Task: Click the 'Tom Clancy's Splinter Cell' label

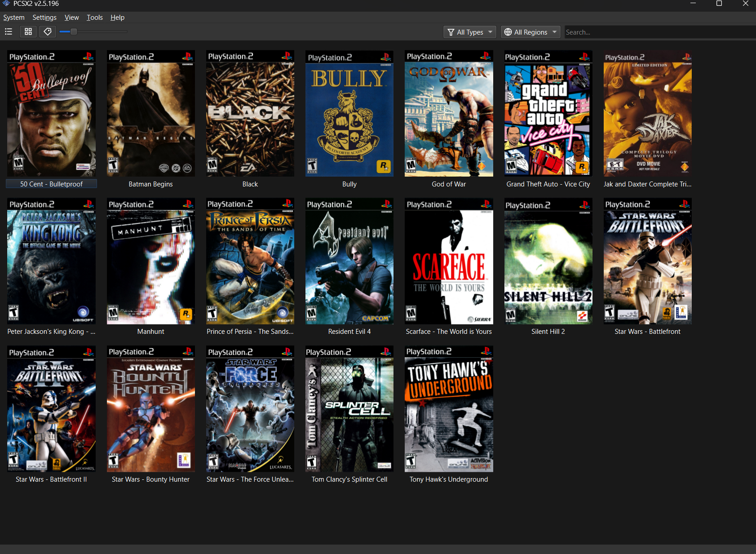Action: [x=349, y=479]
